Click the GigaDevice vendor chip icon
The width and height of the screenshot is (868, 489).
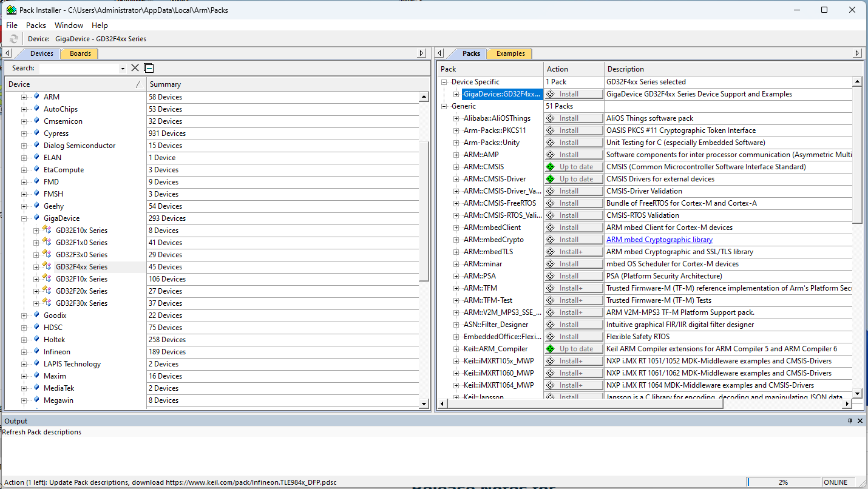pyautogui.click(x=36, y=218)
